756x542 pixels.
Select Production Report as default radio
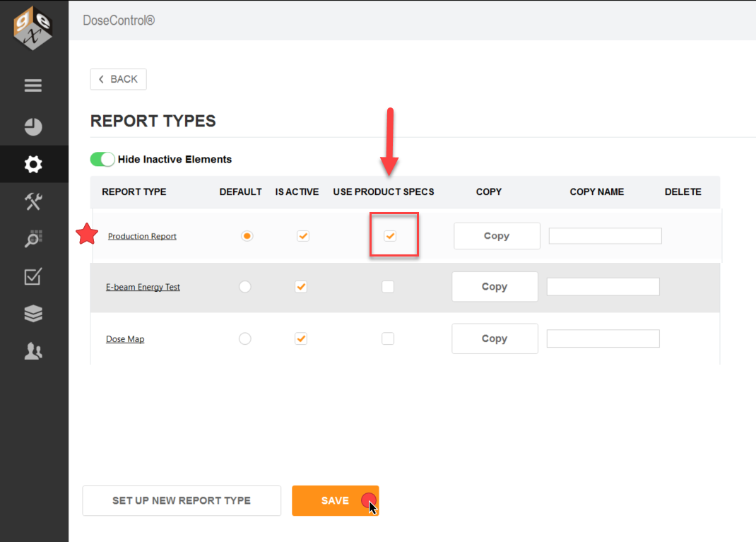pos(247,236)
